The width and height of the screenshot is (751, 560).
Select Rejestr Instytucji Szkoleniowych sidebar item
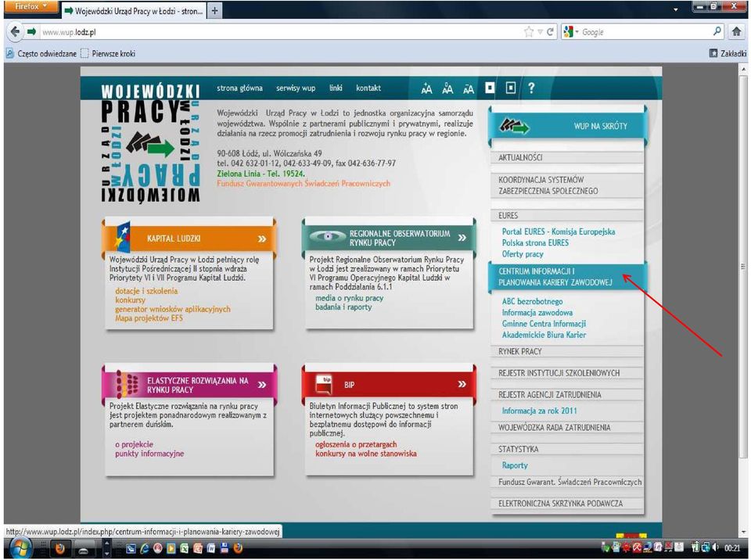pyautogui.click(x=567, y=373)
